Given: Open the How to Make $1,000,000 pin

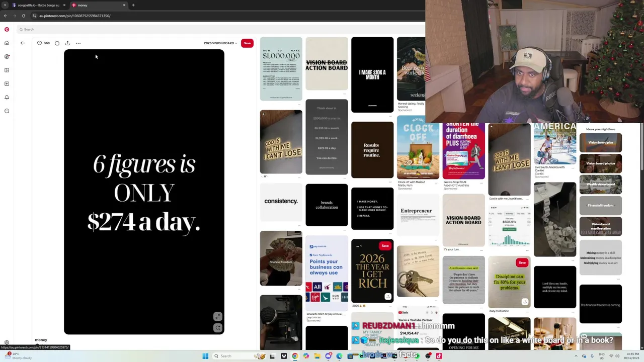Looking at the screenshot, I should point(281,69).
